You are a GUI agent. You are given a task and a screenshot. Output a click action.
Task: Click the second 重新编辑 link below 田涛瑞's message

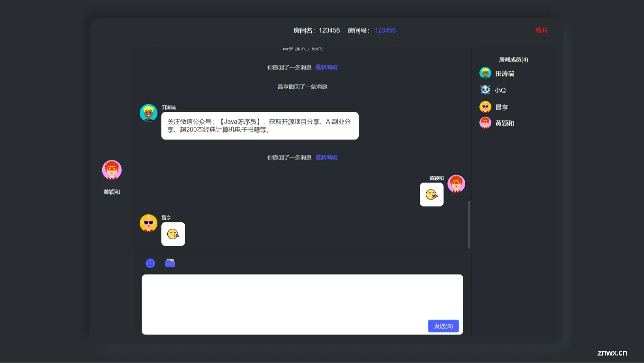326,157
